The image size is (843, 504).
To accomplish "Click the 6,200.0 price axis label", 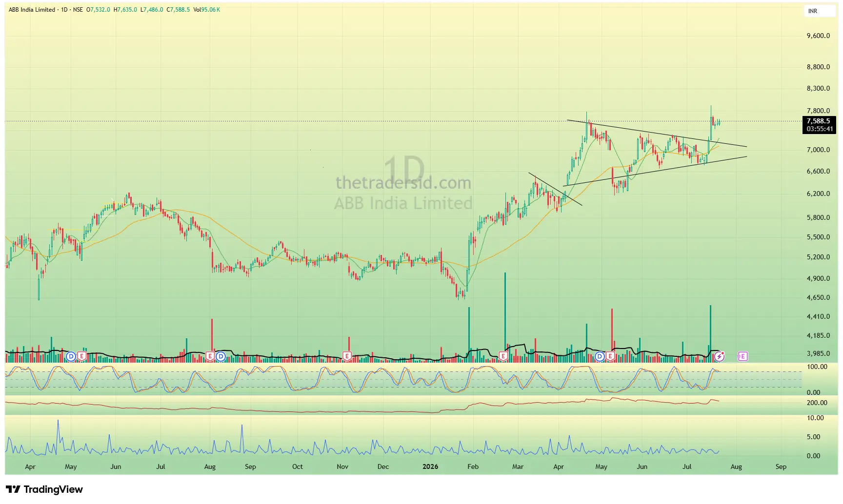I will (818, 194).
